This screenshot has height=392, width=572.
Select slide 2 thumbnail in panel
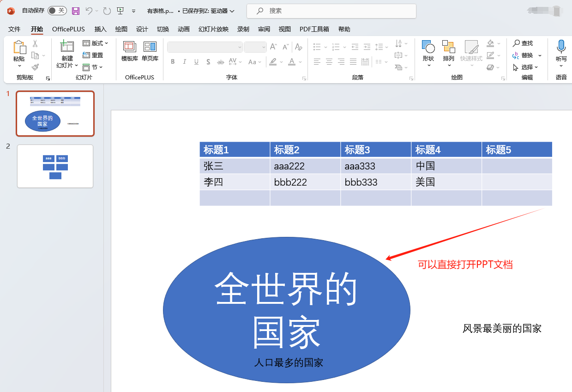click(55, 166)
